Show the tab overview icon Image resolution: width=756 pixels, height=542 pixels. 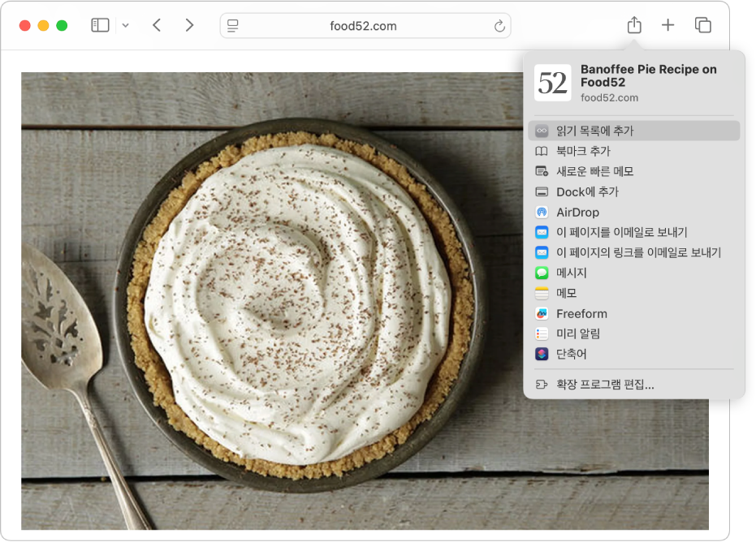702,25
